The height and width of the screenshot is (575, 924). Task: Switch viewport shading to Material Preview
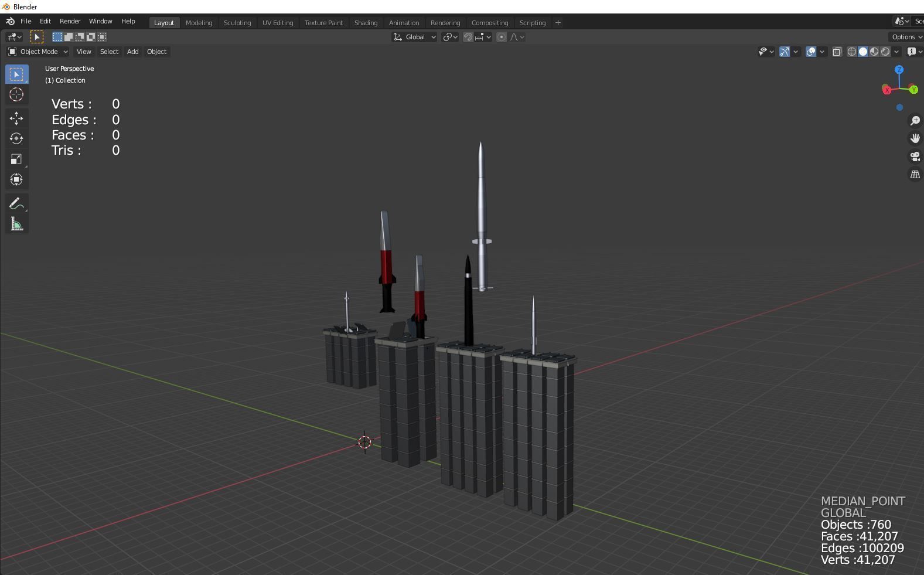[874, 52]
